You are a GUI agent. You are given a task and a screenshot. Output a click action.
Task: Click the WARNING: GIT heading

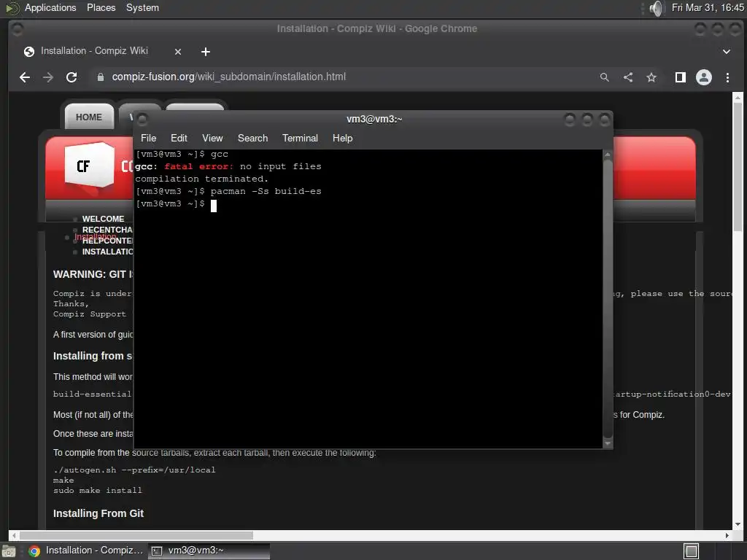point(93,274)
